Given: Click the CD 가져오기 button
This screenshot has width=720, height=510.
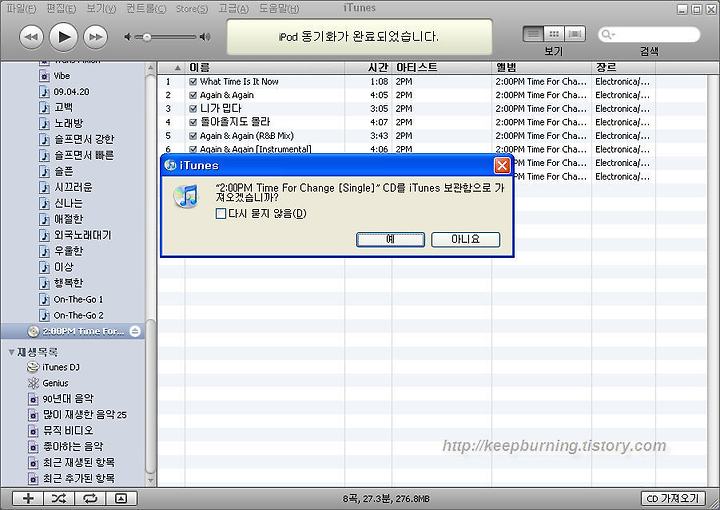Looking at the screenshot, I should [673, 499].
